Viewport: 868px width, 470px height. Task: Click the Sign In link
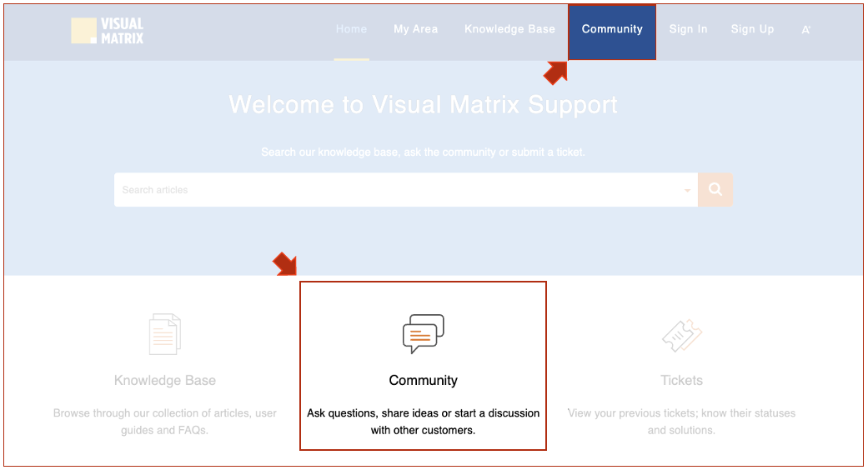point(688,29)
